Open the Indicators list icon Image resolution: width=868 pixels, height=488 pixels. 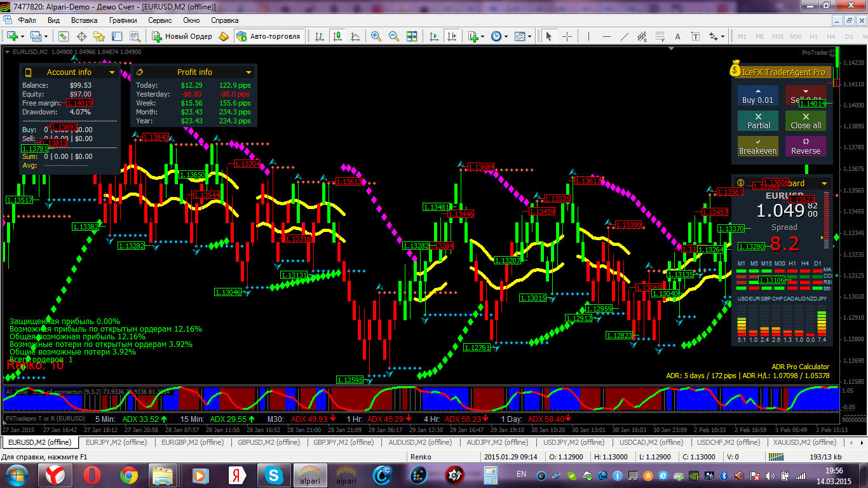[x=473, y=36]
